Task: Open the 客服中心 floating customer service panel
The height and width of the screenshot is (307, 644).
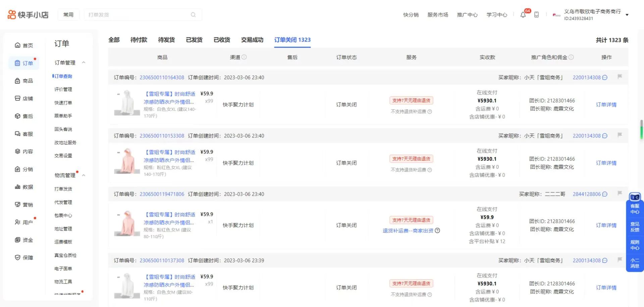Action: [x=635, y=208]
